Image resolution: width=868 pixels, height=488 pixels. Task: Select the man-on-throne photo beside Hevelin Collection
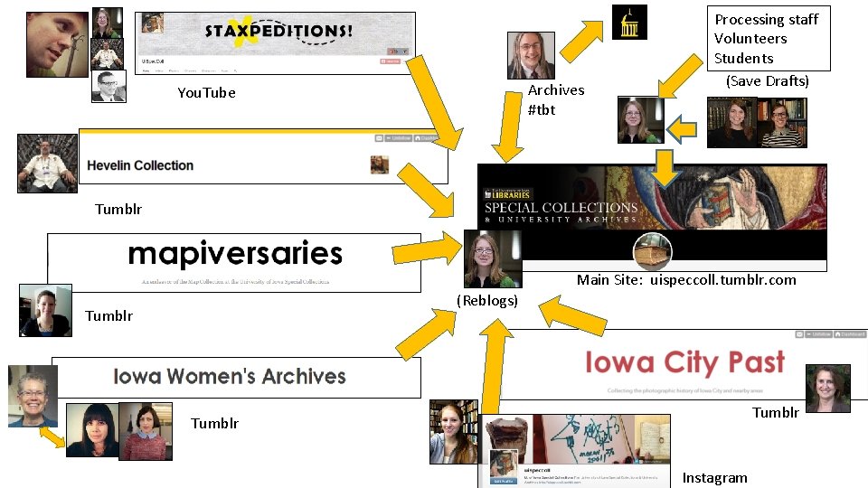click(48, 164)
